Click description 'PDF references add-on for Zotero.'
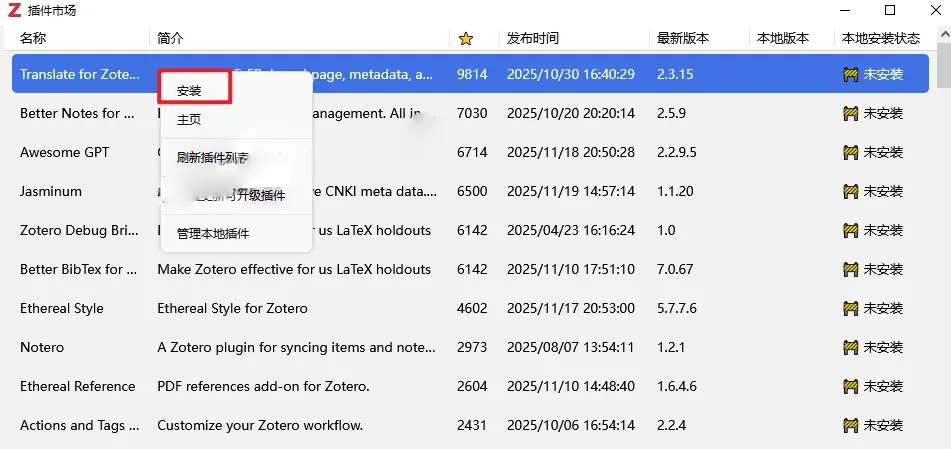 point(263,386)
